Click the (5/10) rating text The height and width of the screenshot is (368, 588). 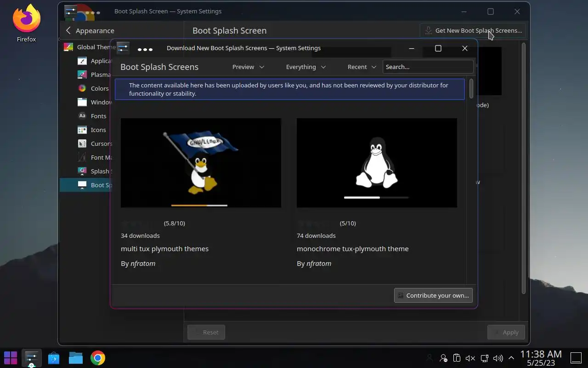pyautogui.click(x=348, y=223)
